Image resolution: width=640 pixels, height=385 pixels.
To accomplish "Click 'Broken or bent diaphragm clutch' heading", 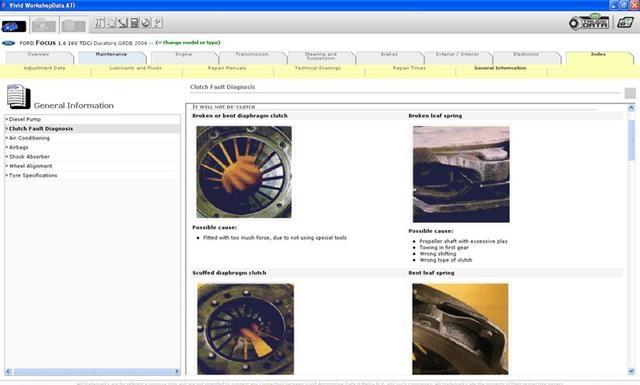I will 240,116.
